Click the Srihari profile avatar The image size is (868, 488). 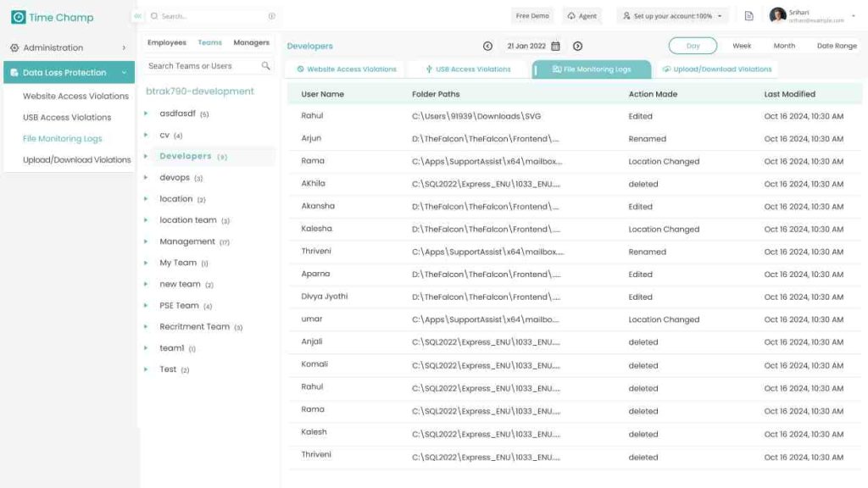click(x=777, y=16)
